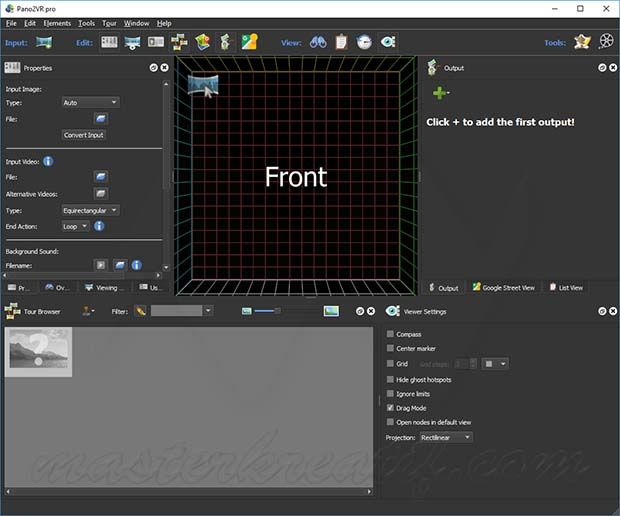Click the Input Video info icon
This screenshot has width=620, height=516.
(48, 161)
